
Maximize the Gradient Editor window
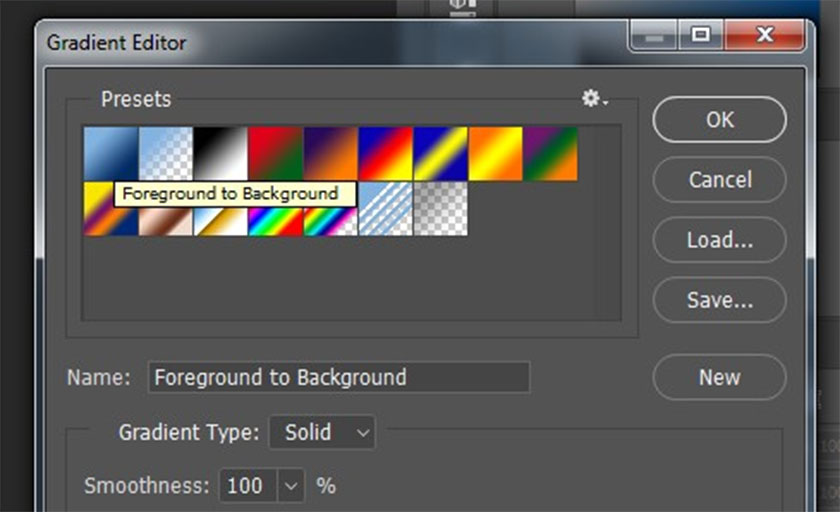coord(701,35)
